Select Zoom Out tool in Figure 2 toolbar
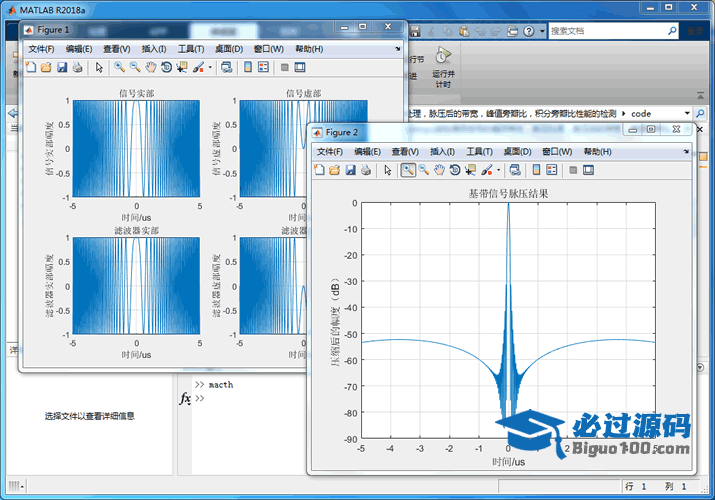Screen dimensions: 715x500 (x=424, y=170)
